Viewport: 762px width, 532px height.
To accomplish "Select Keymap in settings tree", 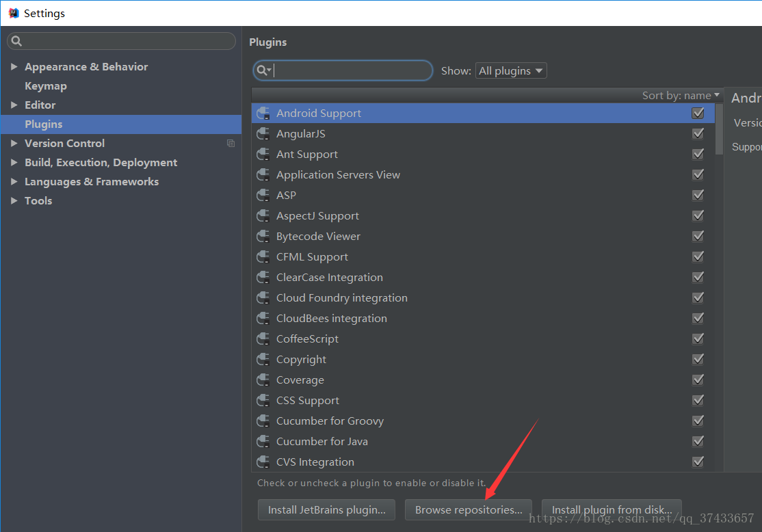I will coord(46,86).
